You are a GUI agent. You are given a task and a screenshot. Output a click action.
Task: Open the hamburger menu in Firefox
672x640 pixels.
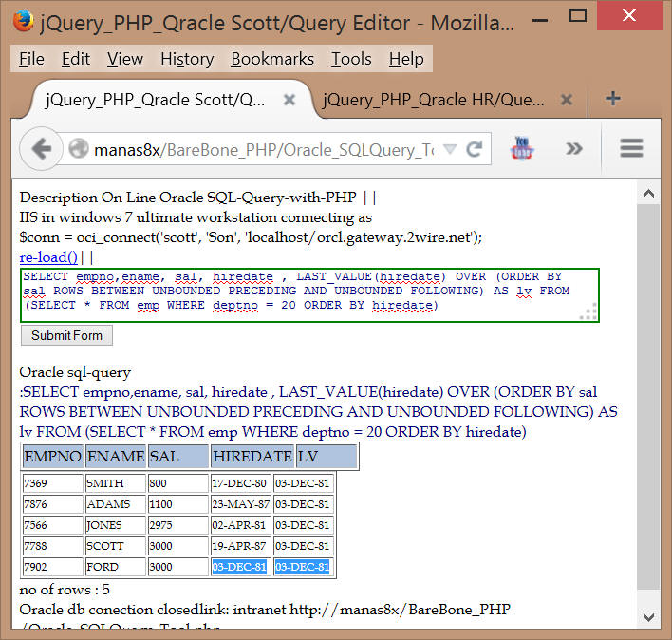point(631,148)
